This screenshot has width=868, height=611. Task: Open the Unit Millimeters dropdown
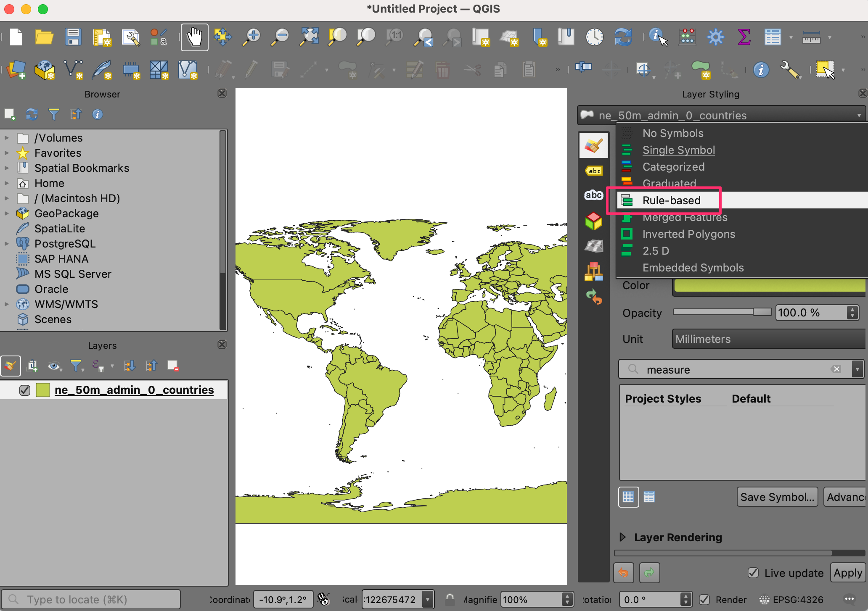[770, 339]
